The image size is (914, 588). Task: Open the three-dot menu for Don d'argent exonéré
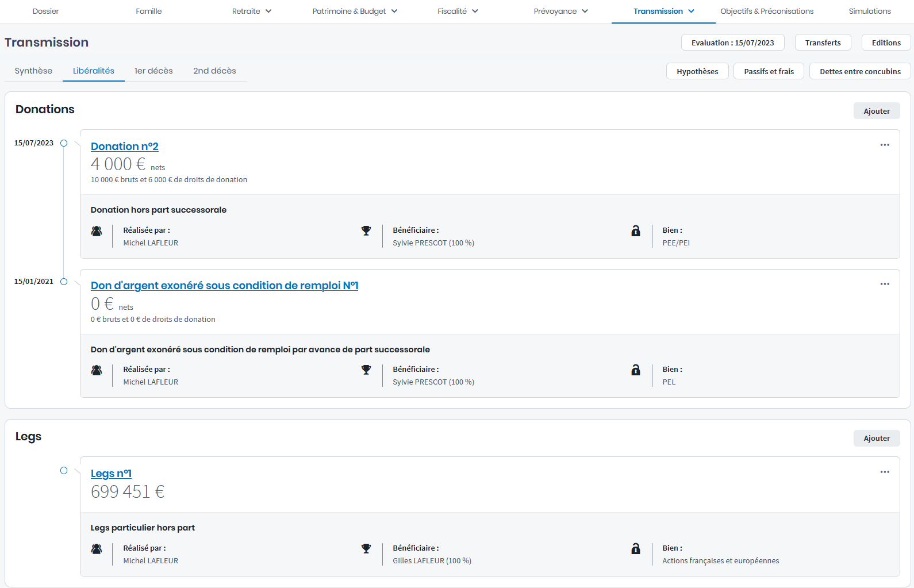coord(884,284)
